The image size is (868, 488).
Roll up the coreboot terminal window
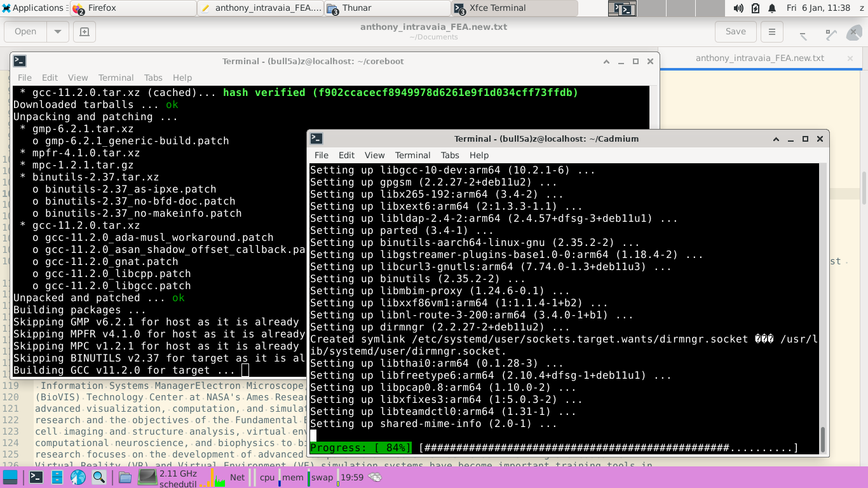pyautogui.click(x=606, y=62)
